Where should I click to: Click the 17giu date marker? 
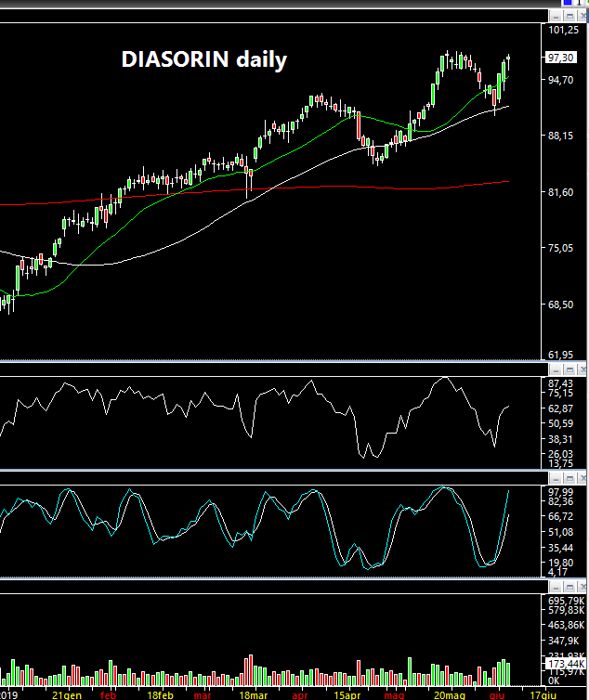pos(543,695)
